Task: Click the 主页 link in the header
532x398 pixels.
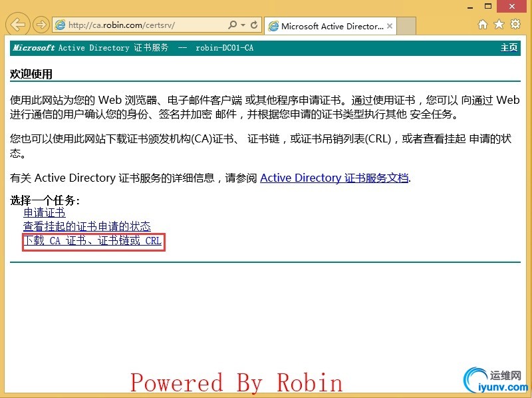Action: tap(509, 47)
